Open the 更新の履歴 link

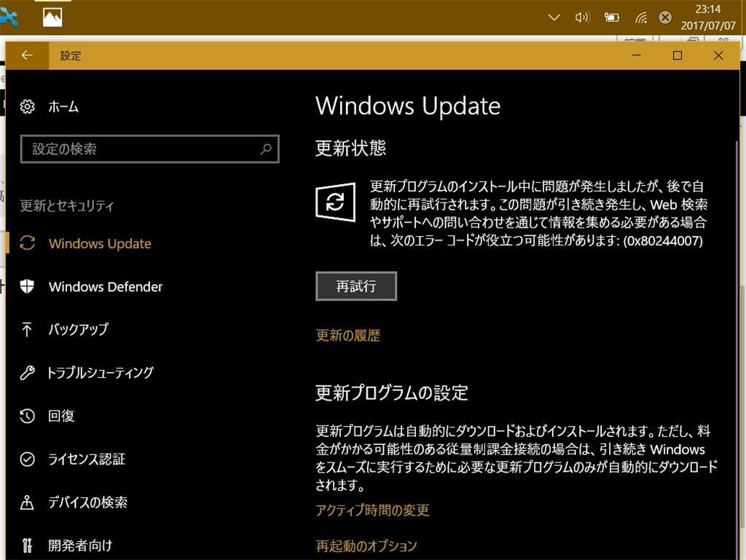pyautogui.click(x=348, y=336)
